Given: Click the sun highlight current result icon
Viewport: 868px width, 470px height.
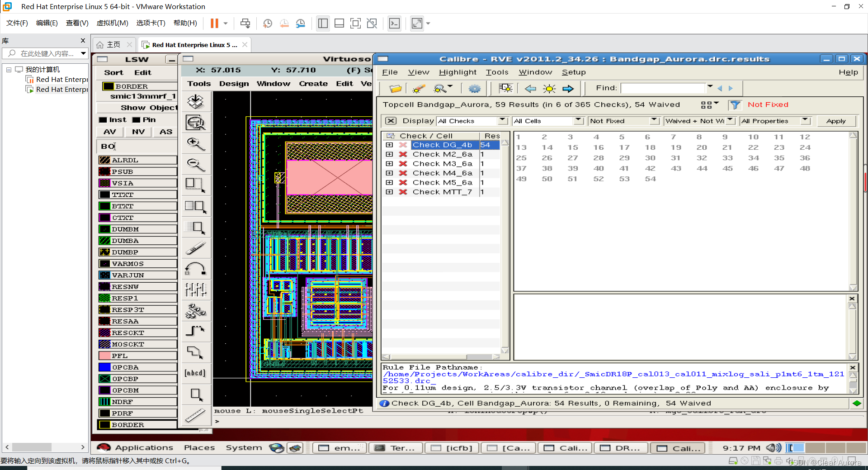Looking at the screenshot, I should 549,89.
